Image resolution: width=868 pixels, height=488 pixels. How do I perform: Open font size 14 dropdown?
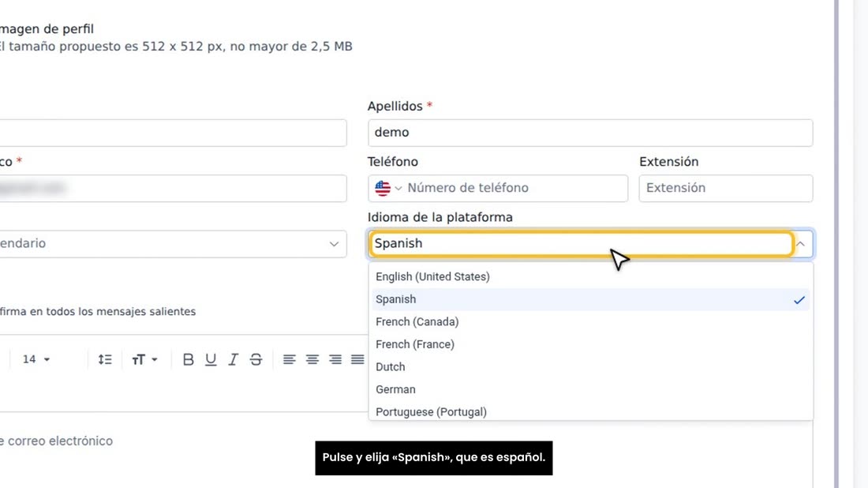pos(36,359)
